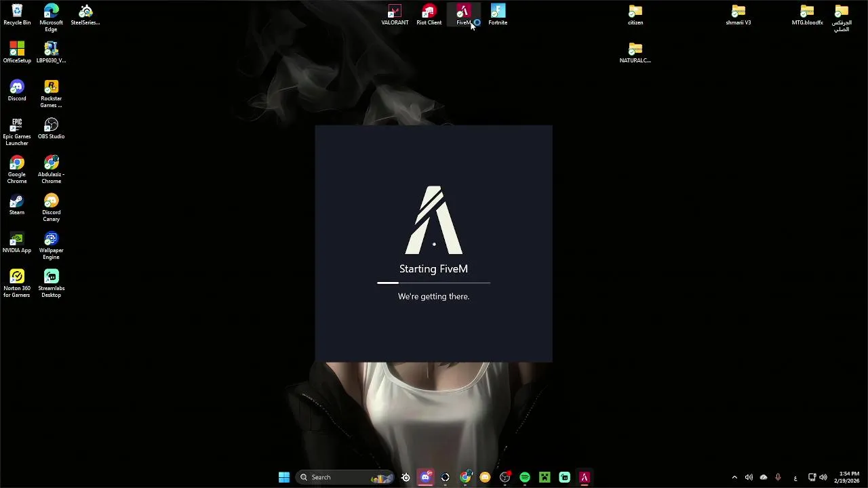Launch Discord from the desktop

(17, 91)
